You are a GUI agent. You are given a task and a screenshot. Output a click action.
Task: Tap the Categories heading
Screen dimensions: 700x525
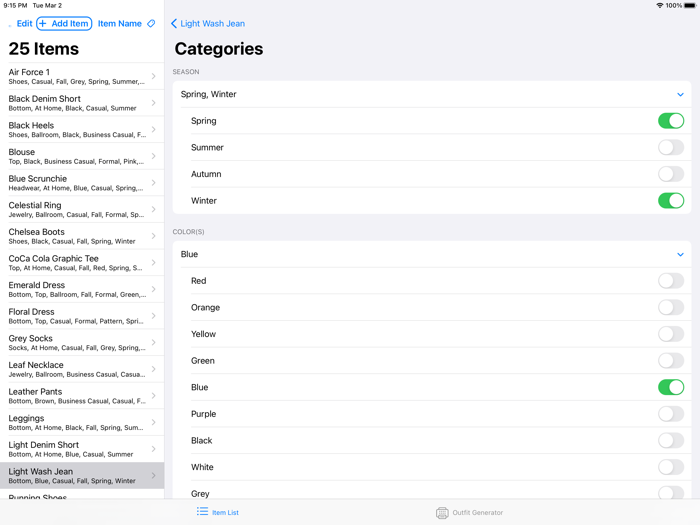point(219,49)
